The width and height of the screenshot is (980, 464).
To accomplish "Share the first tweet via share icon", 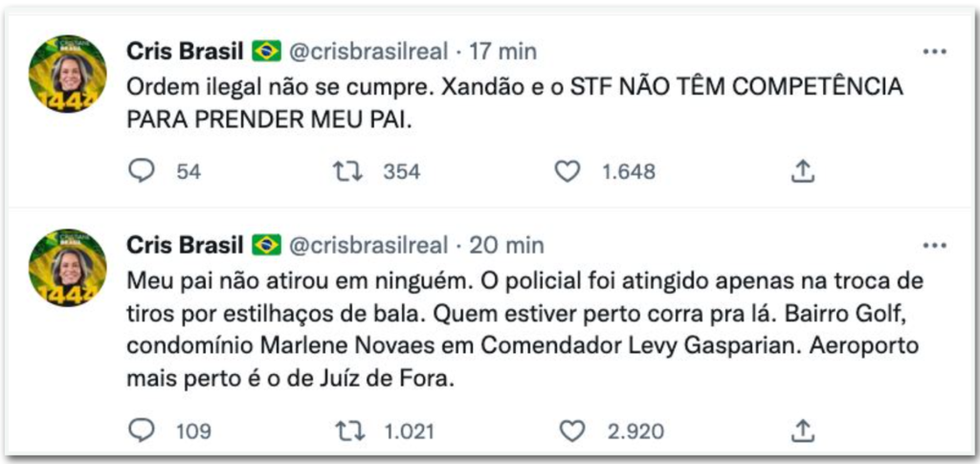I will [x=804, y=171].
